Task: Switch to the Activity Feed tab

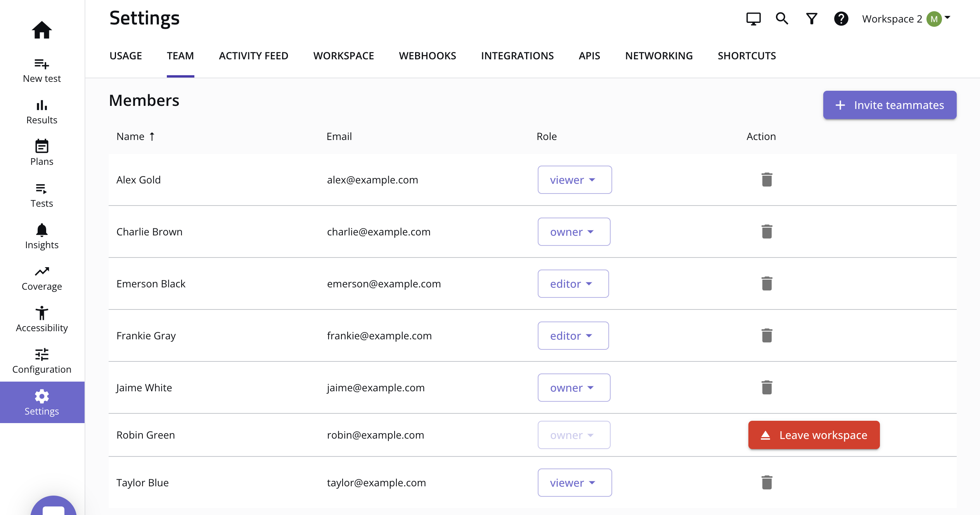Action: pyautogui.click(x=253, y=55)
